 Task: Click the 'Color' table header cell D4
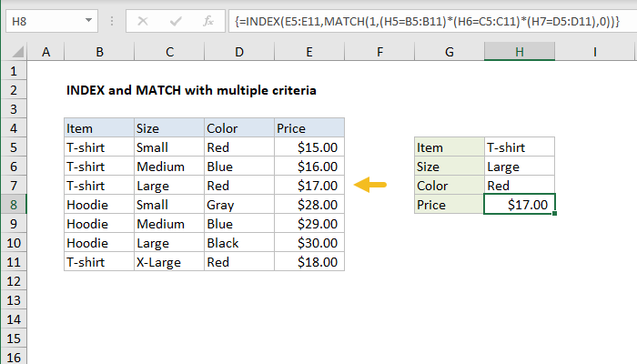coord(239,128)
